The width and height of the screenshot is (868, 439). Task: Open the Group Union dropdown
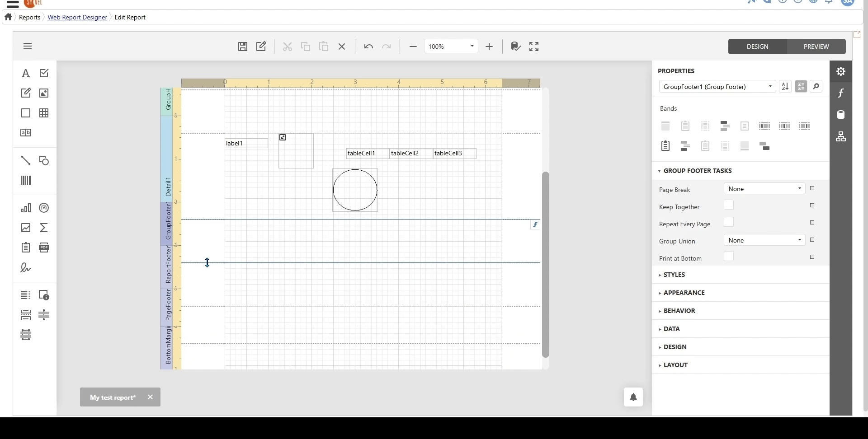coord(764,240)
